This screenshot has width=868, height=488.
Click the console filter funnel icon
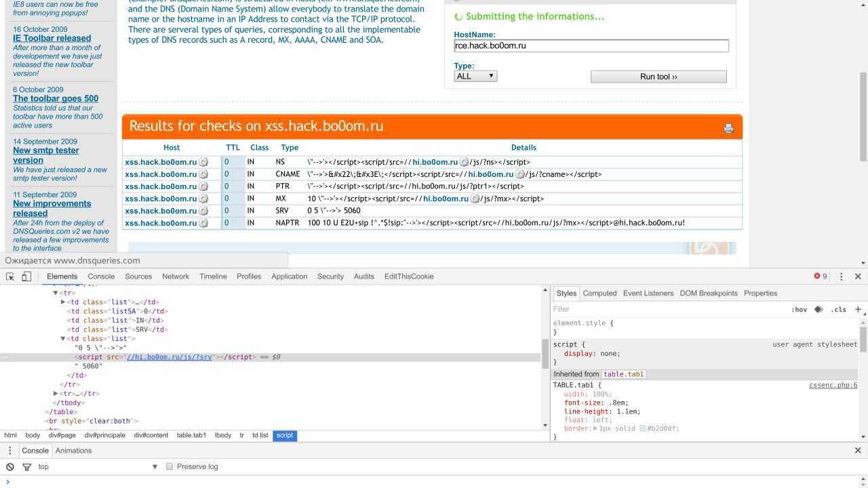[x=27, y=466]
